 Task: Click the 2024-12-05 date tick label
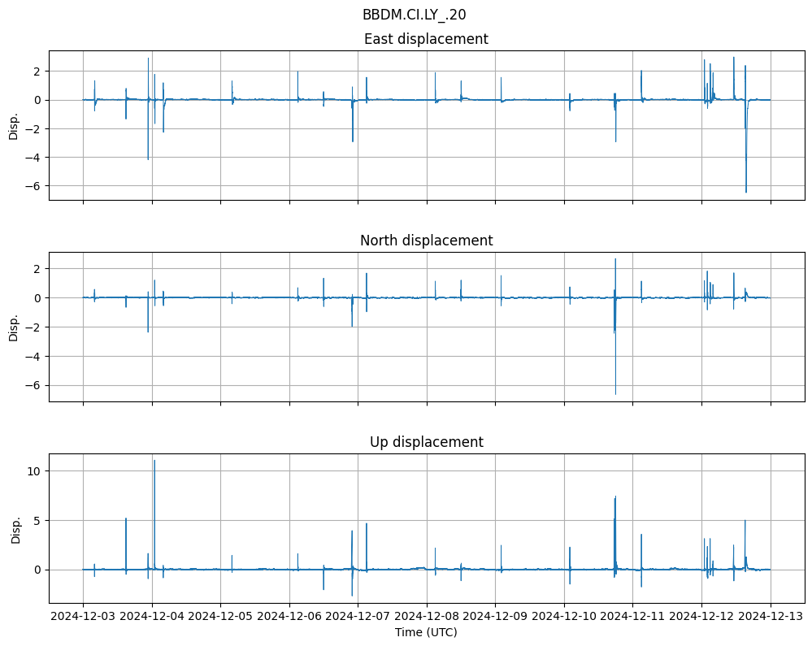click(x=220, y=617)
